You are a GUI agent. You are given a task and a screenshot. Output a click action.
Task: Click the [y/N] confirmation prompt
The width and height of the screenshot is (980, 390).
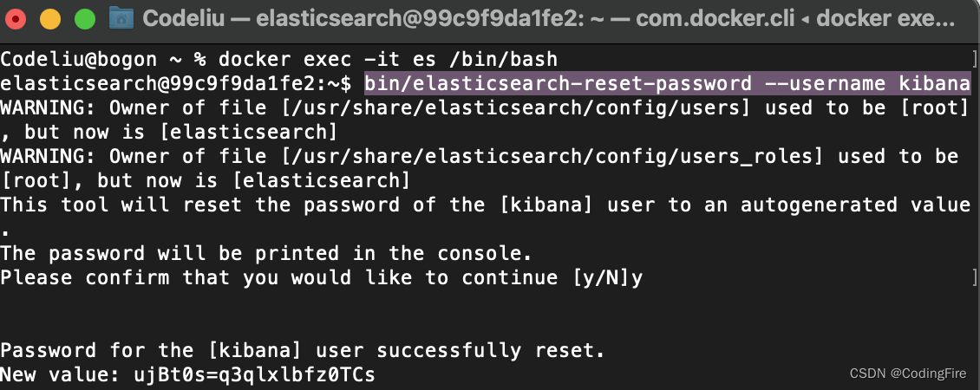coord(601,277)
